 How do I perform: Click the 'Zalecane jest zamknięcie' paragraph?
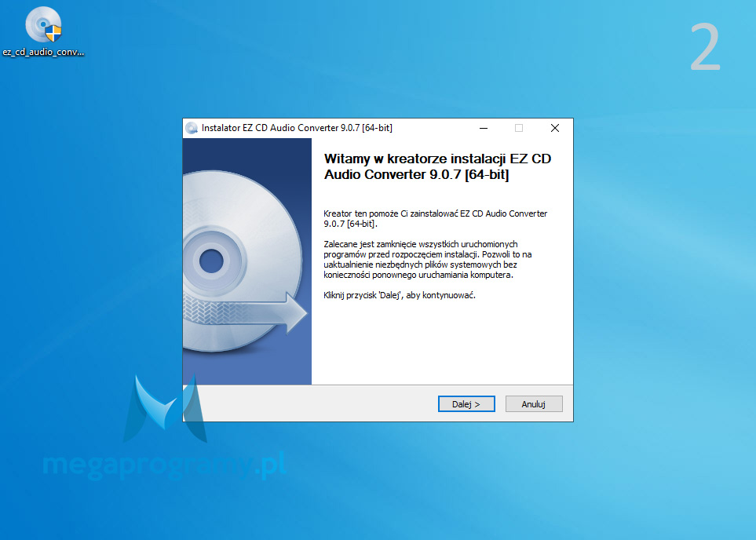click(x=428, y=259)
